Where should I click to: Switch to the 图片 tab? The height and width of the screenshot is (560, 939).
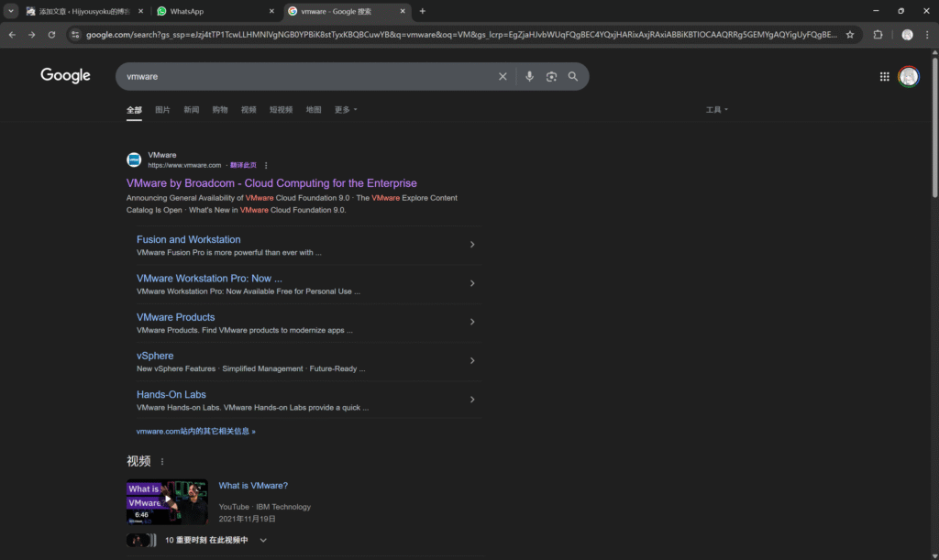pos(162,110)
